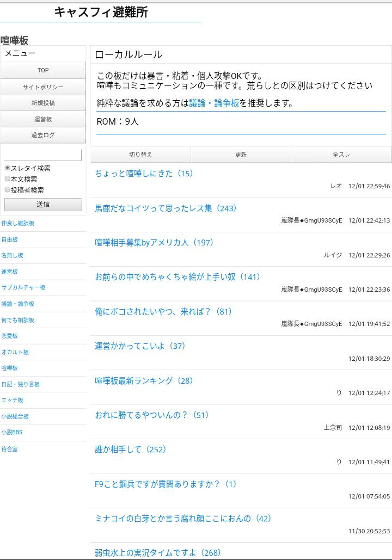The width and height of the screenshot is (392, 560).
Task: Select the 本文検索 radio option
Action: point(8,179)
